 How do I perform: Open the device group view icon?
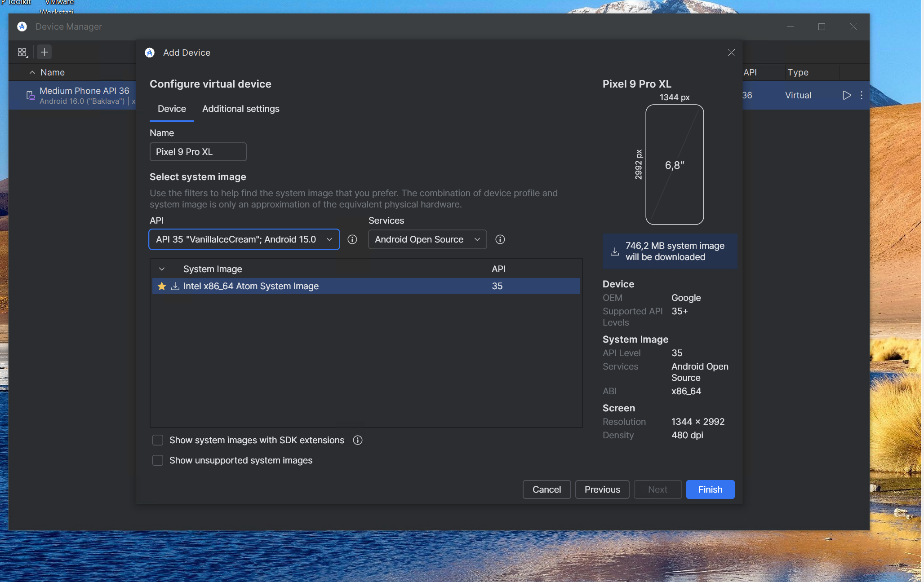coord(22,52)
